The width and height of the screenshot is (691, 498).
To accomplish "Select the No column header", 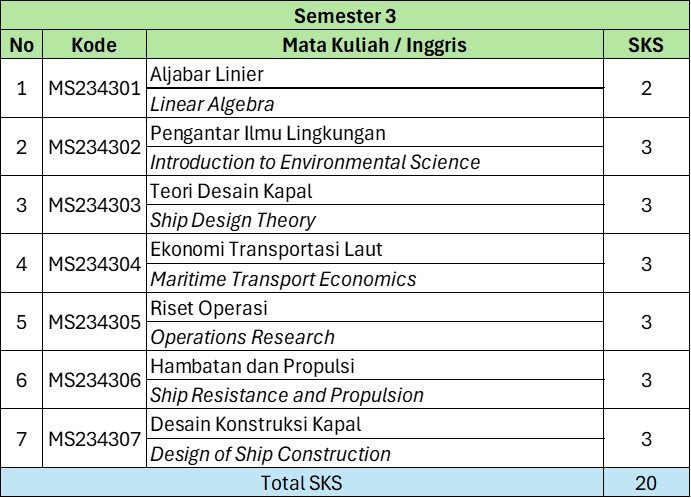I will 22,45.
